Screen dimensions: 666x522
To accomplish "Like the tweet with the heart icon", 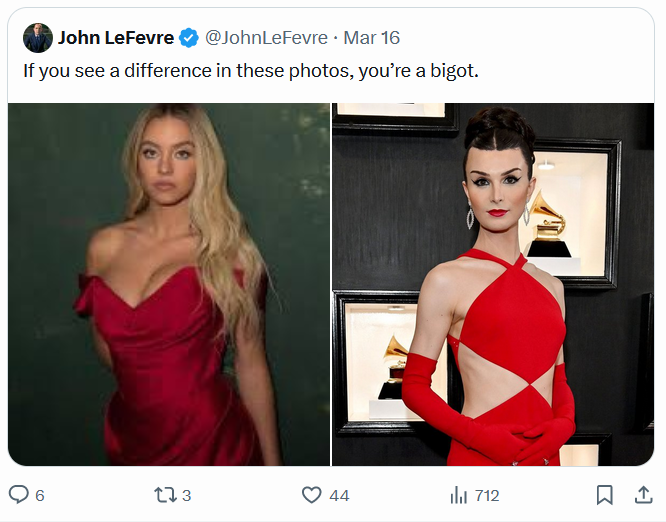I will (x=312, y=495).
